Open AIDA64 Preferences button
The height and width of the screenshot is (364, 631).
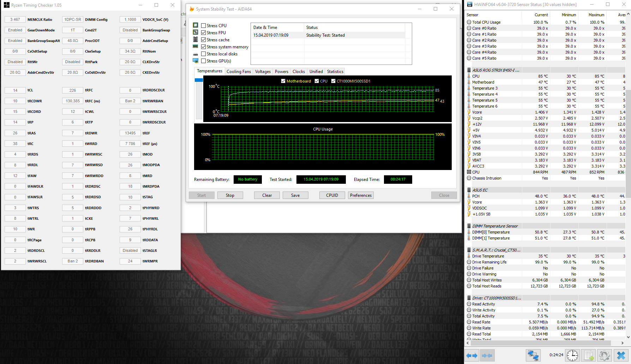click(x=361, y=195)
